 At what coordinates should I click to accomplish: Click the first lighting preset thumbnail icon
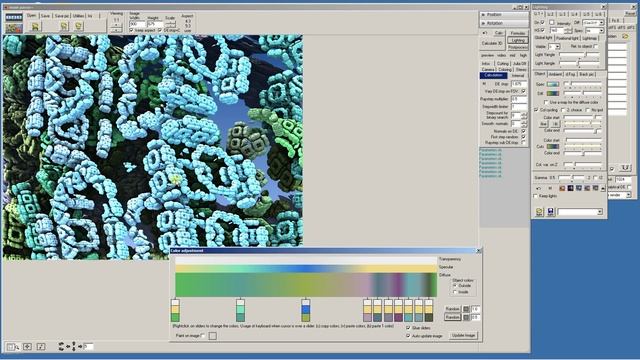tap(562, 188)
